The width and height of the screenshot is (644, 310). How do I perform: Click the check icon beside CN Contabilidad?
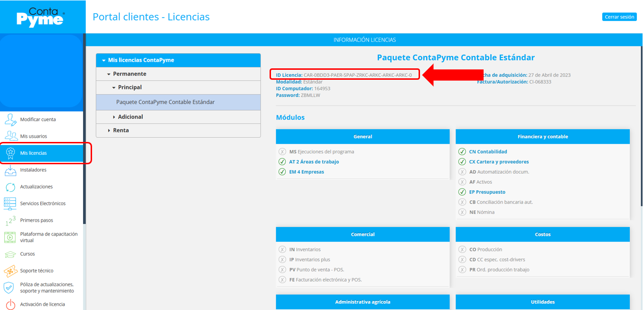click(462, 152)
